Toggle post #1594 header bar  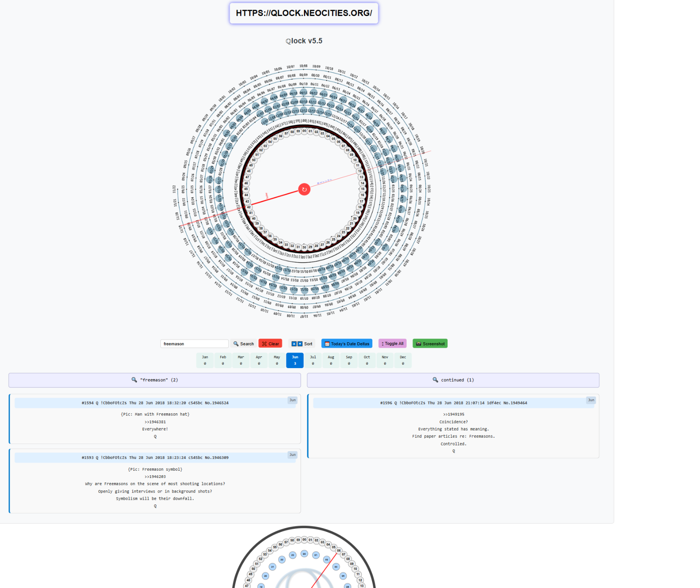[155, 403]
